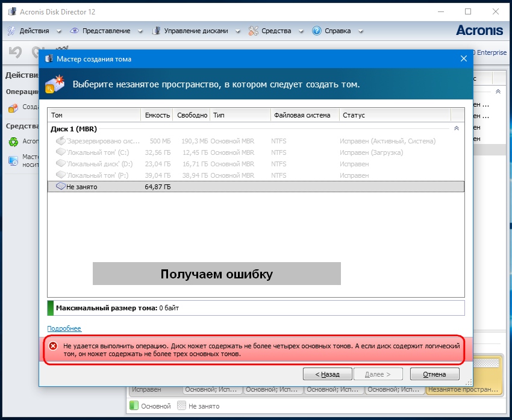Screen dimensions: 512x420
Task: Click the undo arrow in toolbar
Action: coord(15,53)
